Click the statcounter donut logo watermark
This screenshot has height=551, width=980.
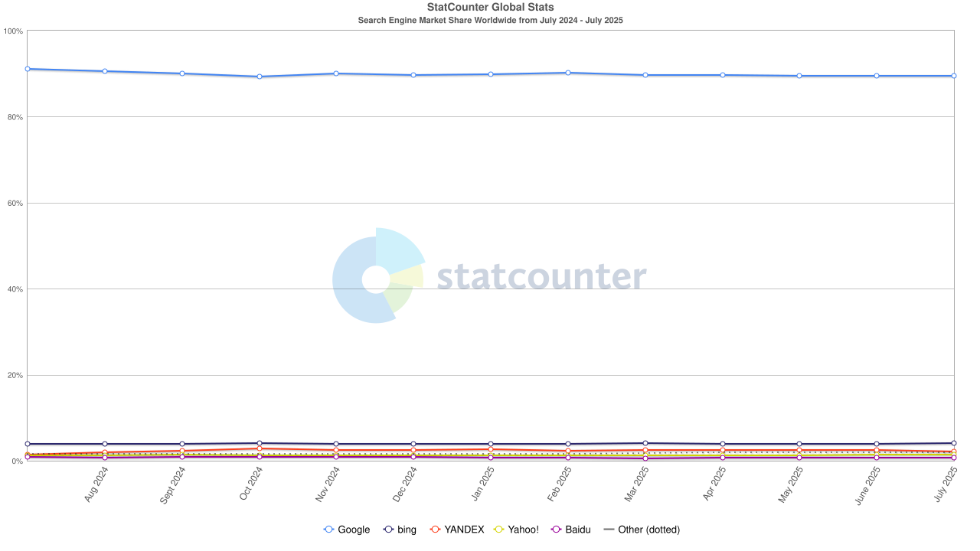tap(377, 276)
